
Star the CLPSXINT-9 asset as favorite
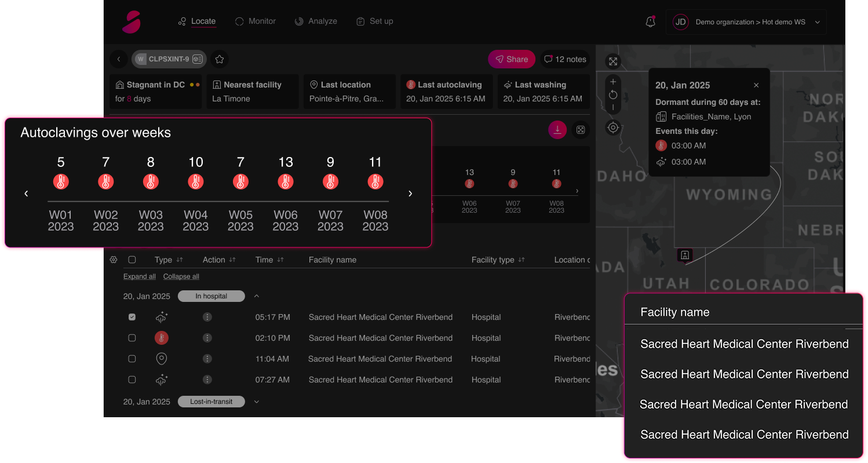click(x=219, y=59)
